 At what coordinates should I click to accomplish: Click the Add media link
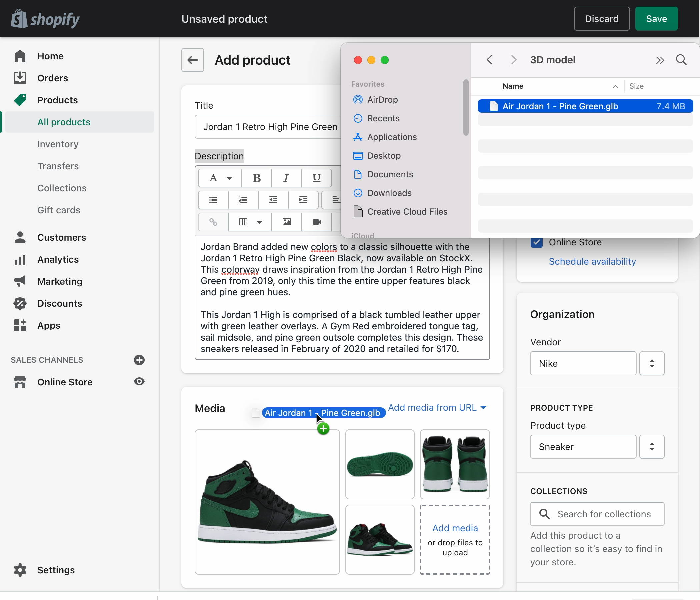point(455,528)
